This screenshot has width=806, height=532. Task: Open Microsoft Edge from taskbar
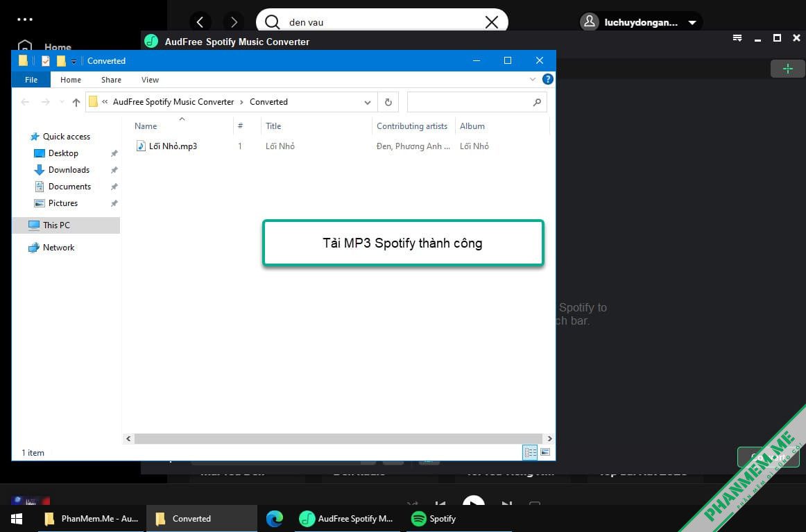click(275, 519)
